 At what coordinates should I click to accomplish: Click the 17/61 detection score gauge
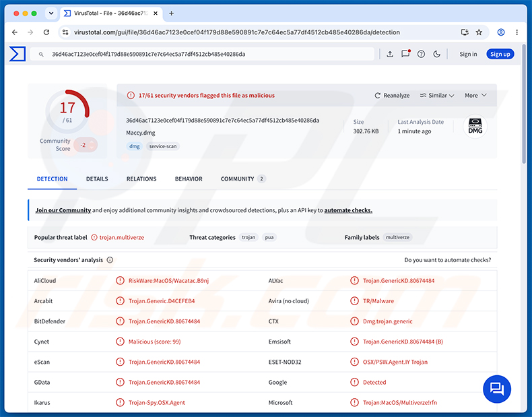tap(67, 111)
